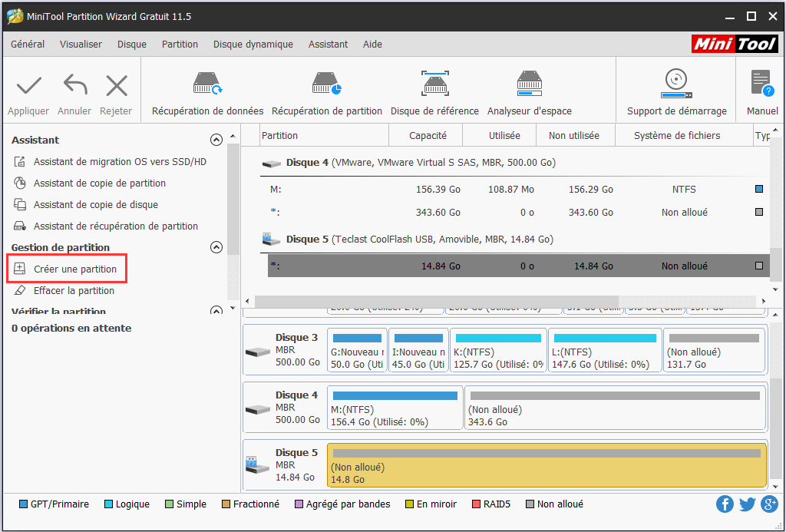Select L:(NTFS) block on Disque 3
Image resolution: width=786 pixels, height=532 pixels.
(605, 350)
